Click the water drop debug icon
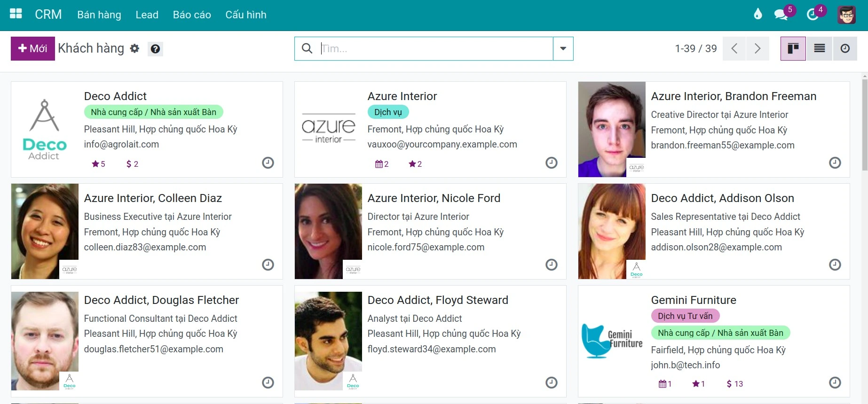 pos(758,14)
